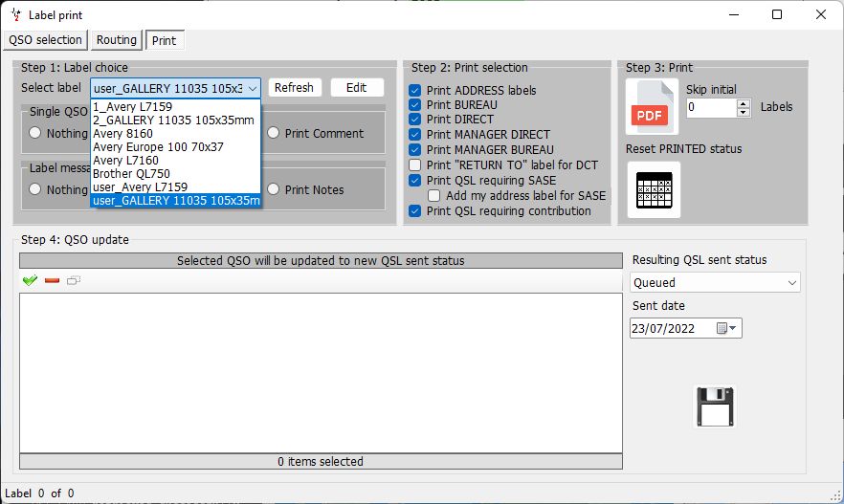The height and width of the screenshot is (504, 844).
Task: Pick Avery 8160 in the label list
Action: pyautogui.click(x=175, y=133)
